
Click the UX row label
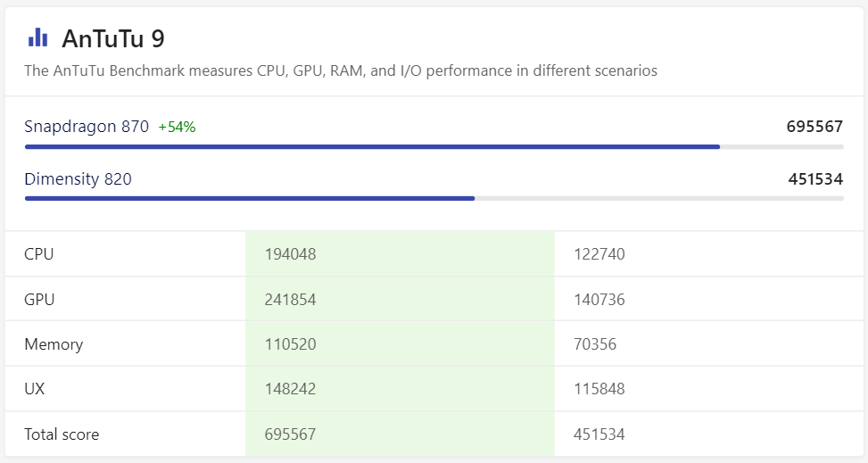coord(34,389)
